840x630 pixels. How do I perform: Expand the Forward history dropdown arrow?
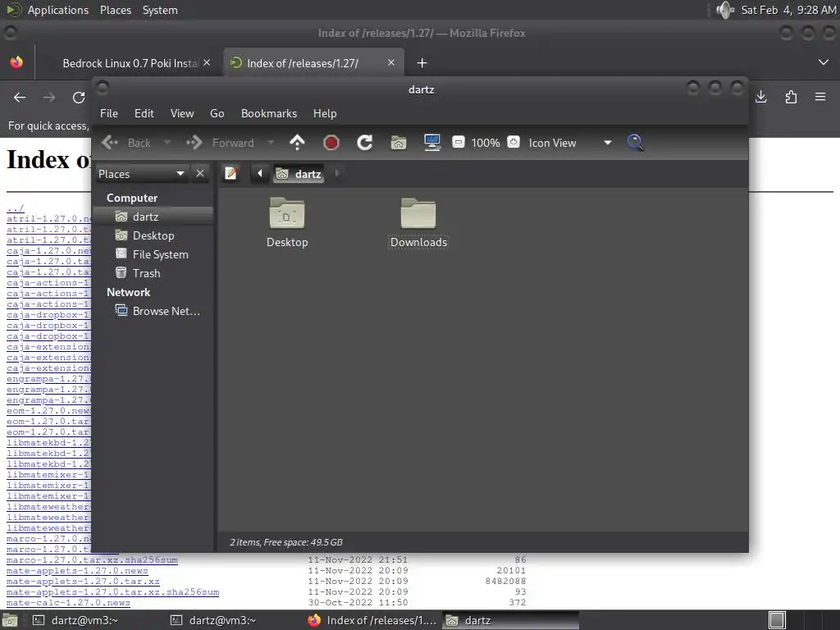coord(270,143)
